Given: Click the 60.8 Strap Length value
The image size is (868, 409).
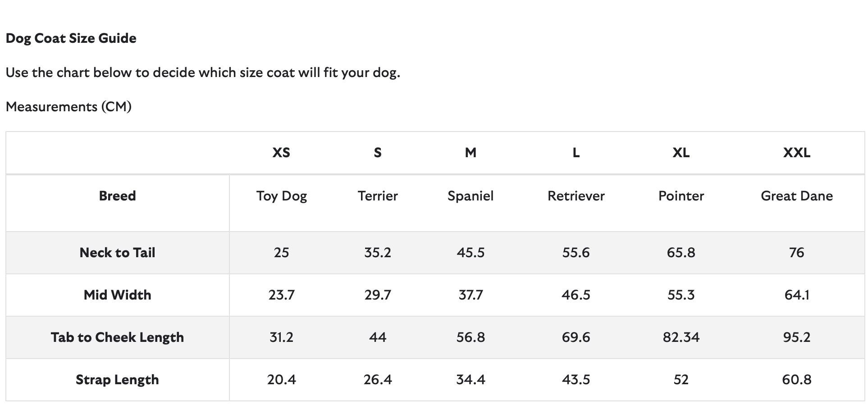Looking at the screenshot, I should [796, 380].
